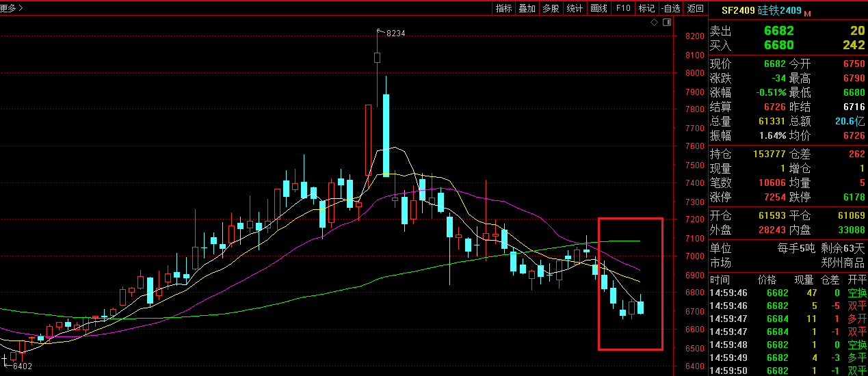This screenshot has width=868, height=376.
Task: Click the 6402 low price marker
Action: [22, 366]
